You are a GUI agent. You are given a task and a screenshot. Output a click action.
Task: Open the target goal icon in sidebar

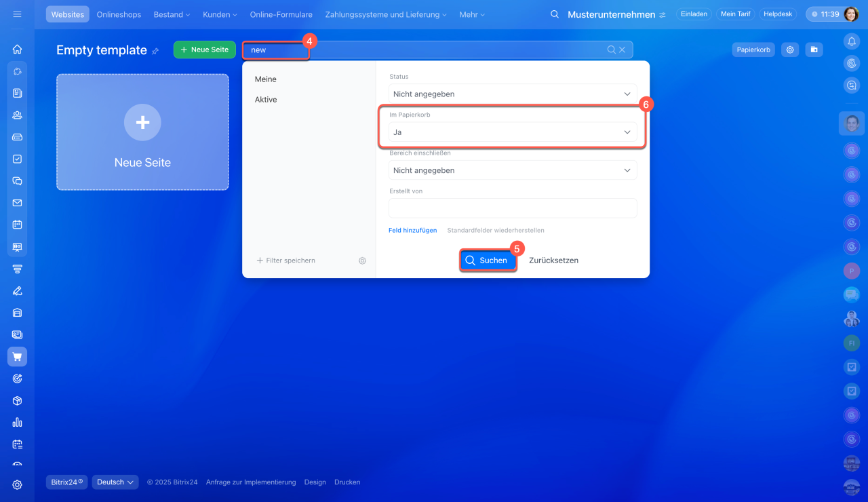tap(17, 379)
